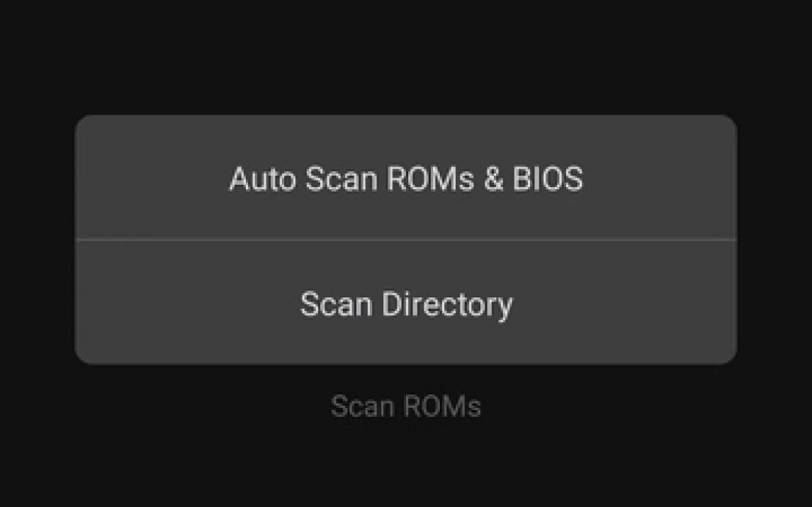812x507 pixels.
Task: Click the divider between the two options
Action: [406, 240]
